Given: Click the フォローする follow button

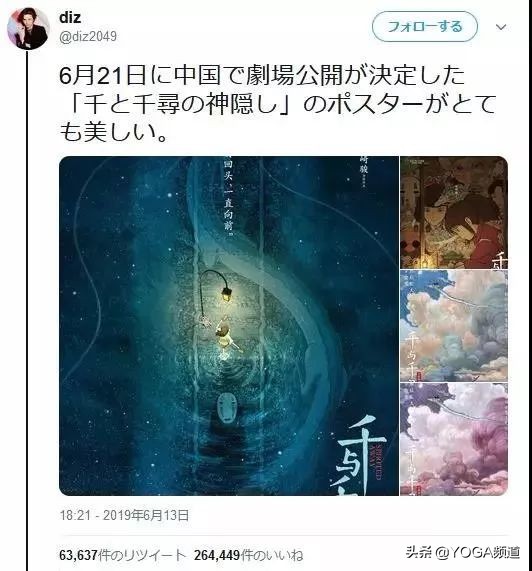Looking at the screenshot, I should coord(425,27).
